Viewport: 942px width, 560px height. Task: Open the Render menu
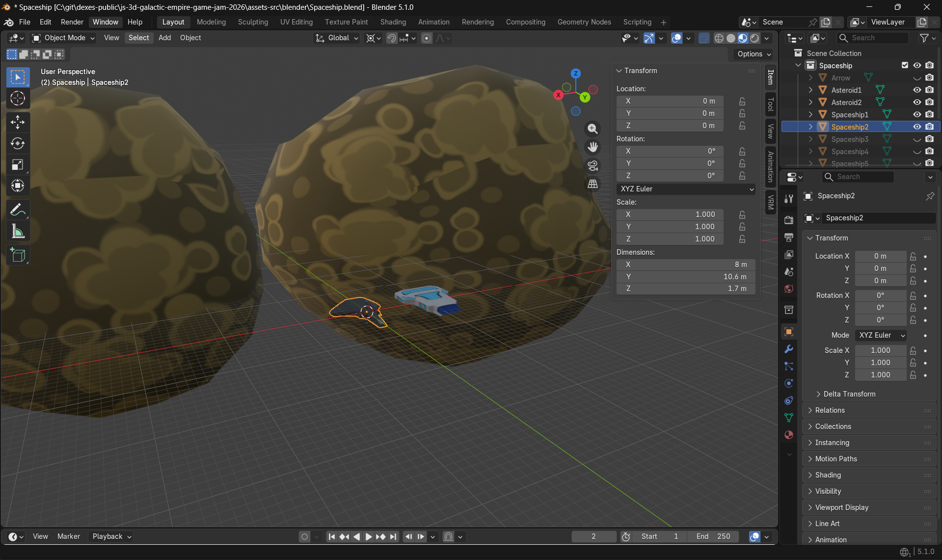[x=72, y=22]
